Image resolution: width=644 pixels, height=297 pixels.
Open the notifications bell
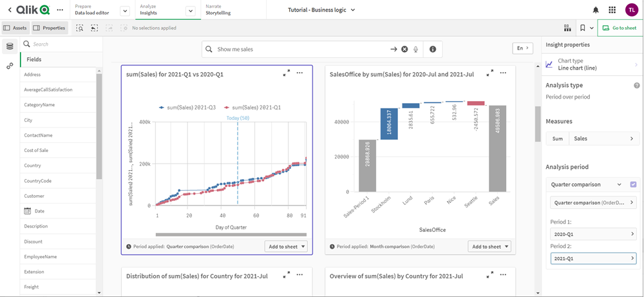coord(596,10)
